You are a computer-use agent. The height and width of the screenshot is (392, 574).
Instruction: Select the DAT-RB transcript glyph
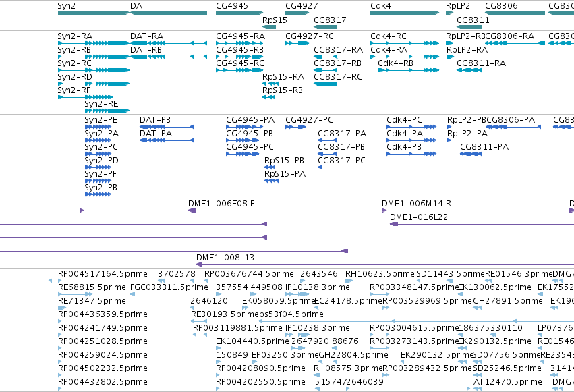click(x=169, y=57)
